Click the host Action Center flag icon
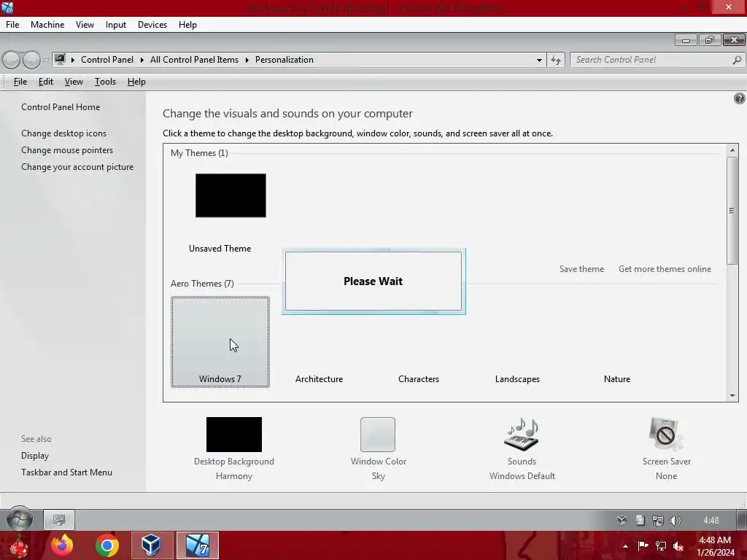This screenshot has width=747, height=560. 643,545
